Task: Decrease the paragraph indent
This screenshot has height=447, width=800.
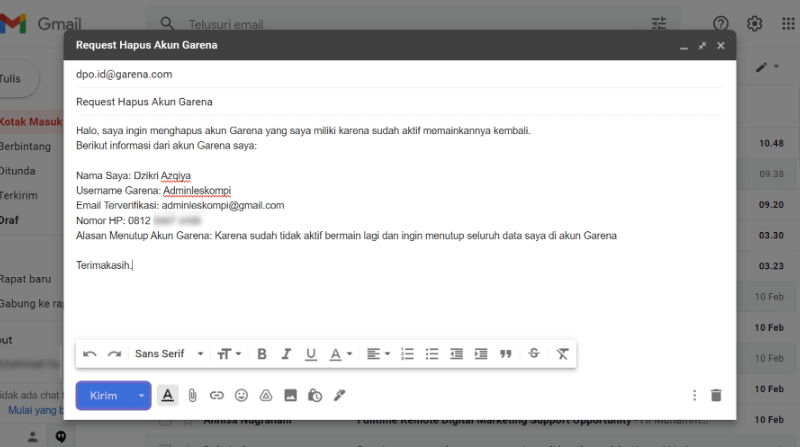Action: [456, 354]
